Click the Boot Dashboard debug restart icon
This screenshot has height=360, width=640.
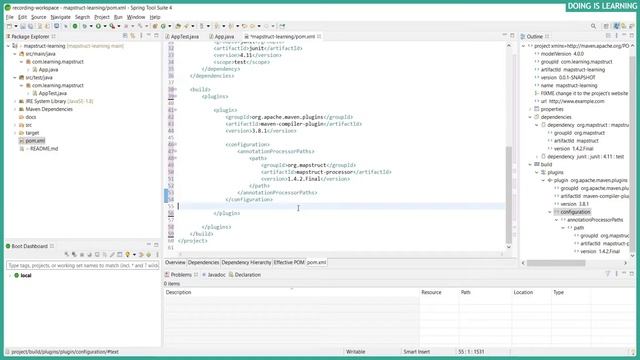(74, 254)
